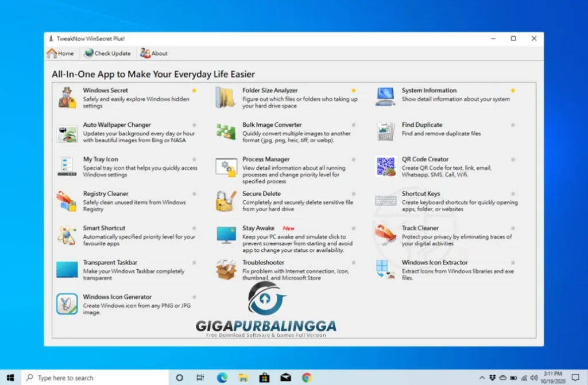Launch the Folder Size Analyzer icon

[x=225, y=98]
